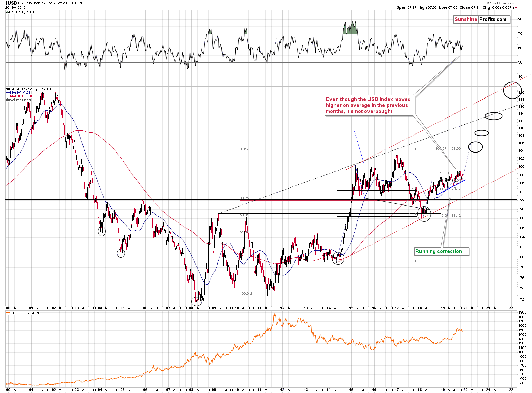Click the target ellipse near 109 dashed line

click(x=482, y=133)
